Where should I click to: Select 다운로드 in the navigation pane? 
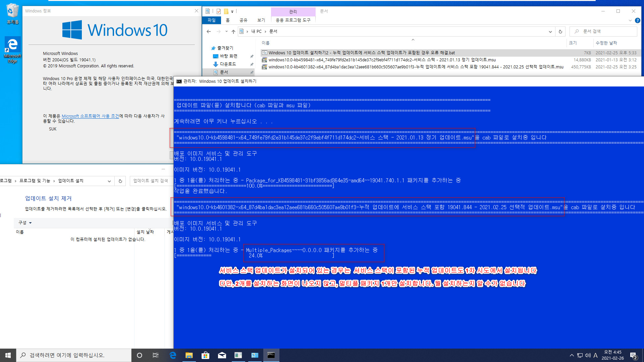[x=228, y=64]
